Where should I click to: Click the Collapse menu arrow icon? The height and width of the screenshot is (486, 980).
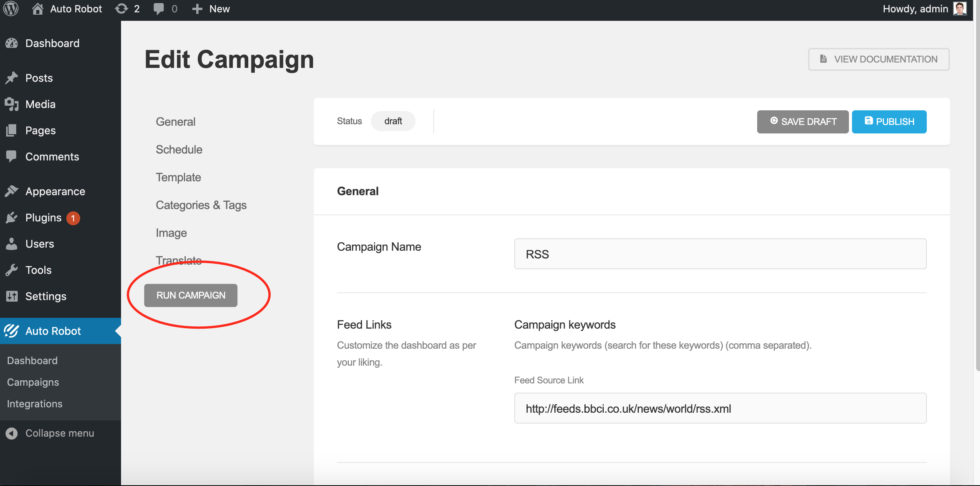[12, 433]
